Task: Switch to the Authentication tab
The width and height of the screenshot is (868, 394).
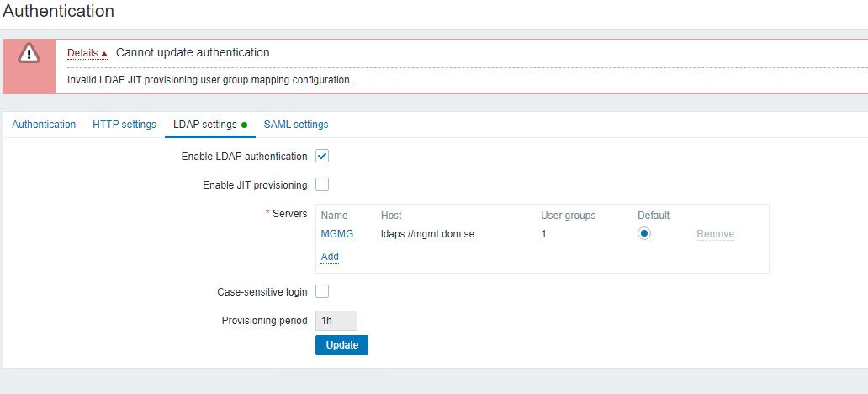Action: point(44,125)
